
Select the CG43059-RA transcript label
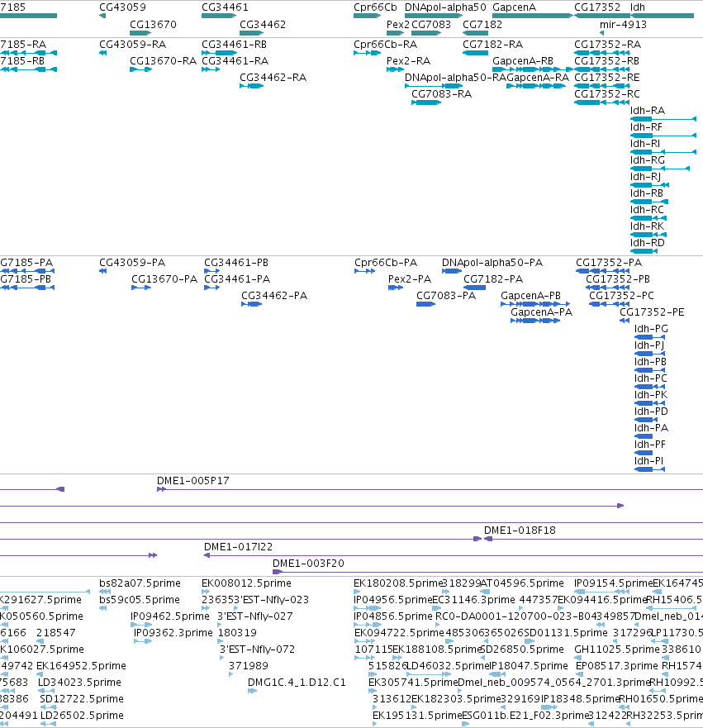(133, 45)
